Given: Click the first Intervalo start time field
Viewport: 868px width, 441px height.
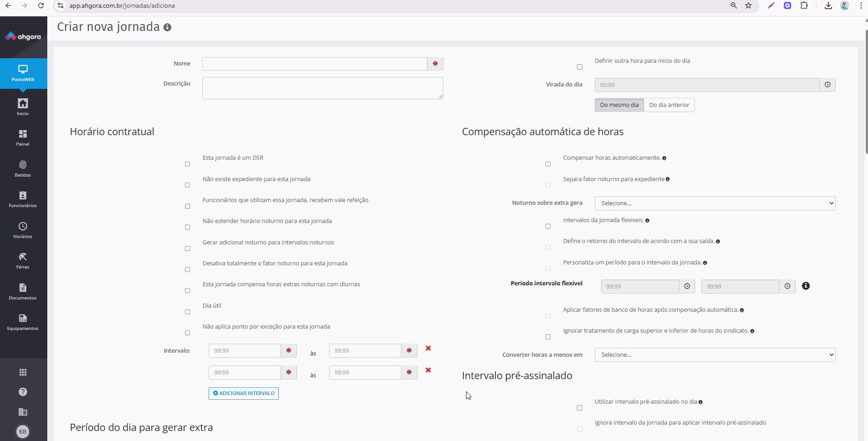Looking at the screenshot, I should [245, 350].
